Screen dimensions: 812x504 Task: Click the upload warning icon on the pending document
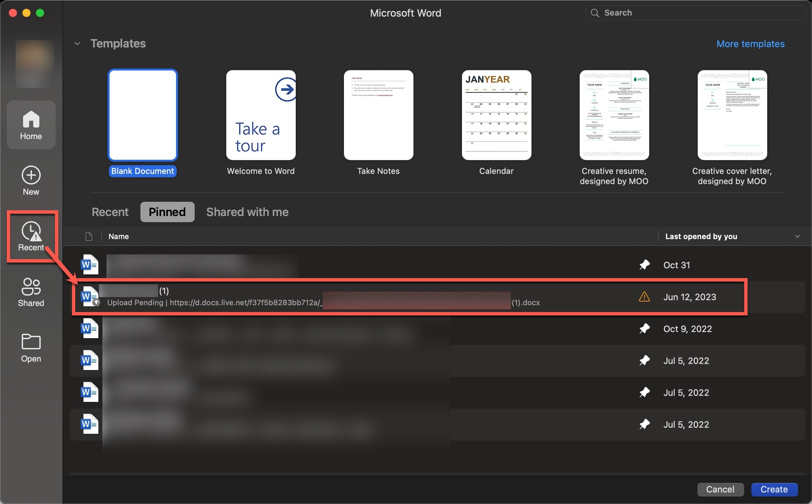click(644, 296)
